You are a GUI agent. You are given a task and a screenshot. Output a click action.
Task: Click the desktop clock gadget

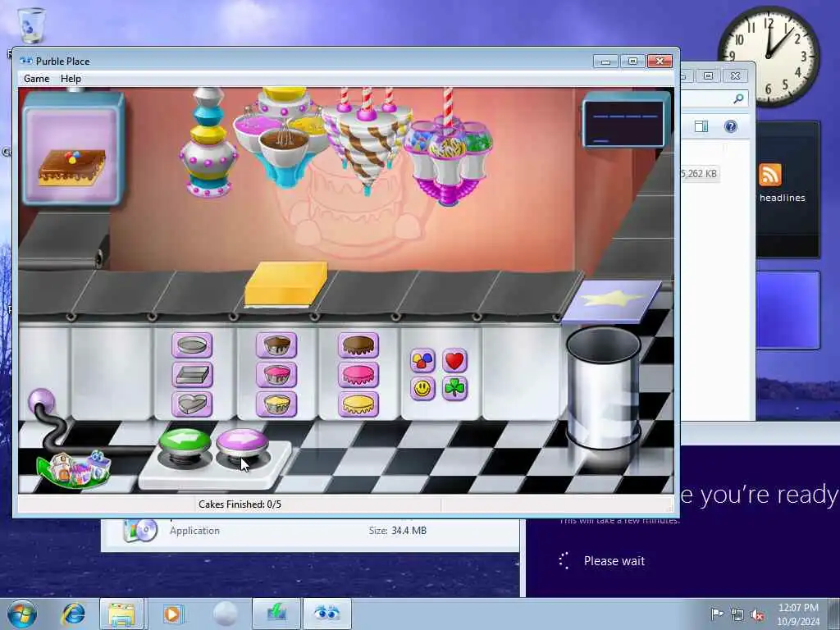[x=769, y=56]
